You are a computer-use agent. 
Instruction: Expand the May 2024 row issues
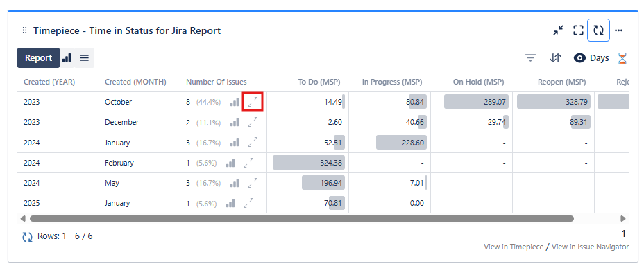click(x=253, y=182)
